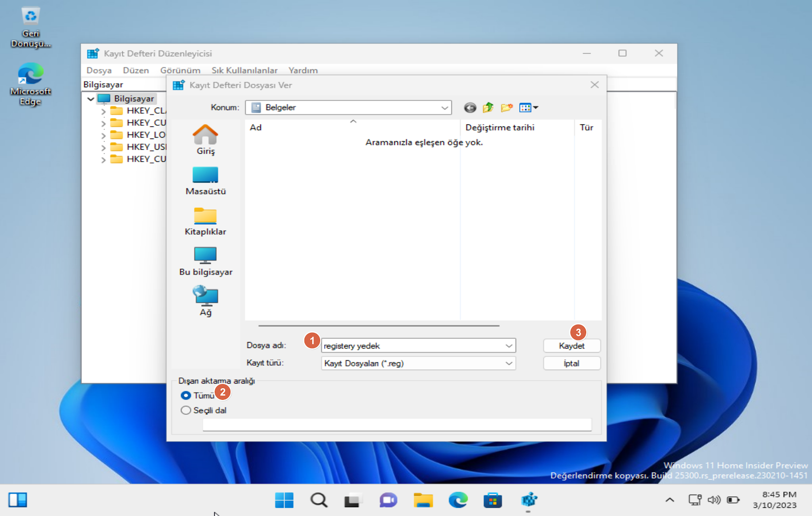The image size is (812, 516).
Task: Create a new folder icon
Action: [506, 108]
